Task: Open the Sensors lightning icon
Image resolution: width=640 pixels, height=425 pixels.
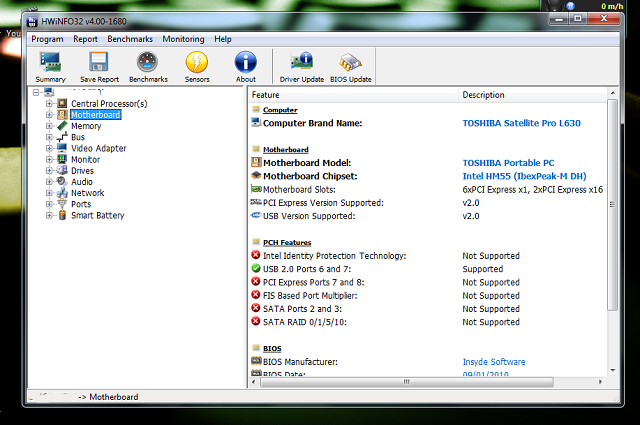Action: point(197,62)
